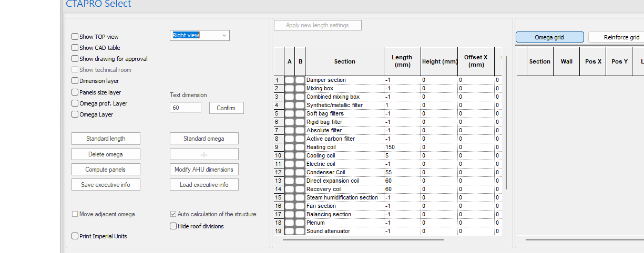Image resolution: width=644 pixels, height=253 pixels.
Task: Click row number 1 header
Action: (279, 80)
